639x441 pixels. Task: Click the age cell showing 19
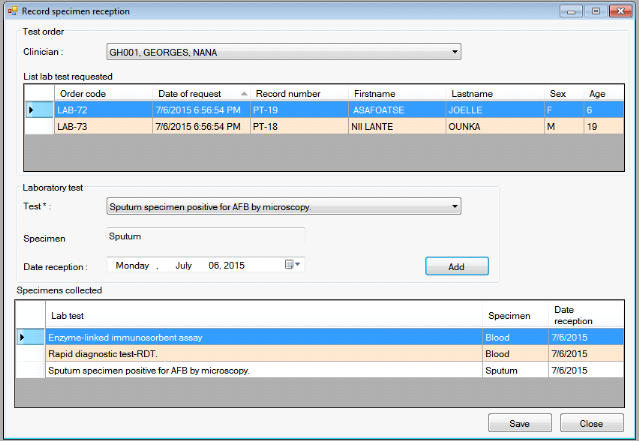[604, 126]
